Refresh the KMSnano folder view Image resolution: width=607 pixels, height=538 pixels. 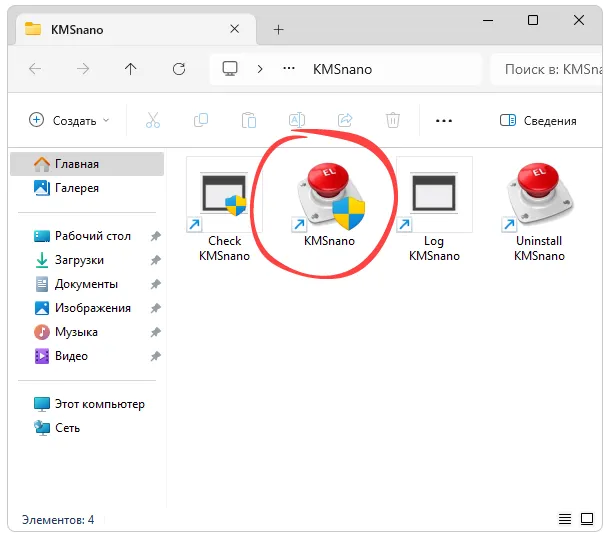pyautogui.click(x=179, y=69)
